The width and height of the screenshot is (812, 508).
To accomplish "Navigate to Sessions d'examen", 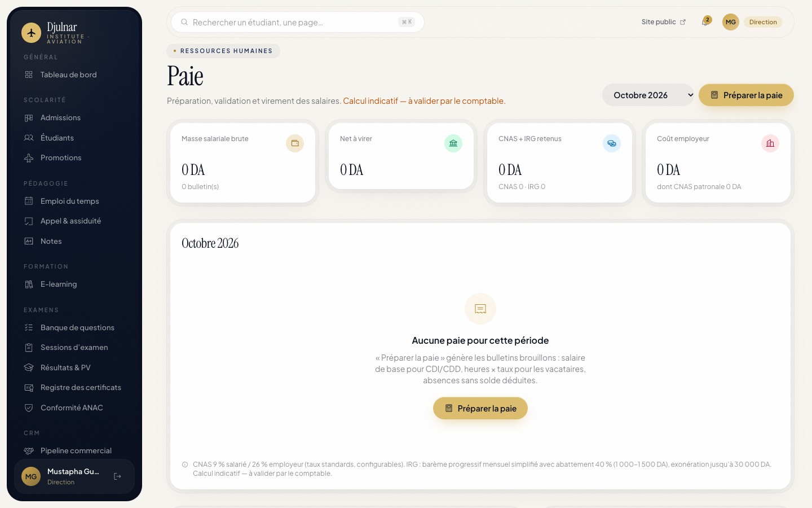I will [74, 347].
